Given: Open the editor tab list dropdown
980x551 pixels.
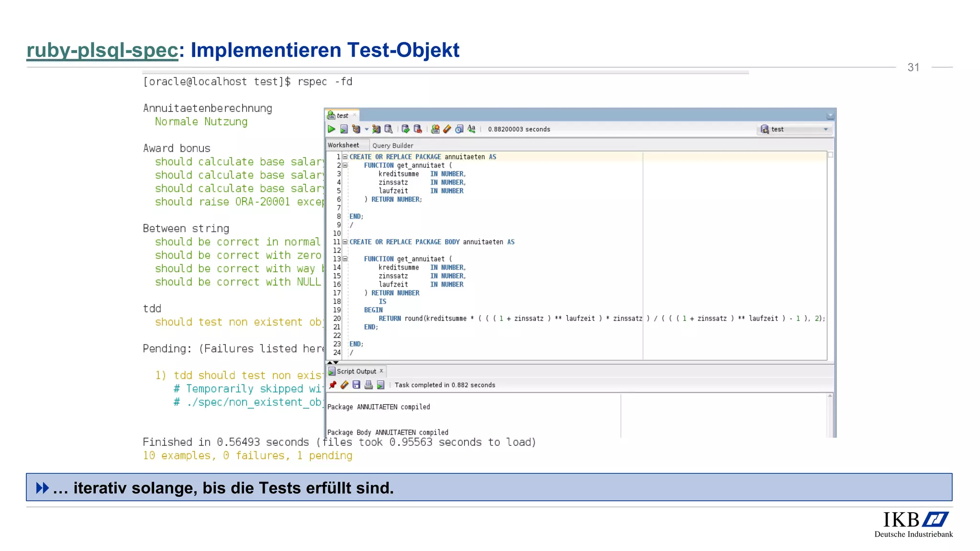Looking at the screenshot, I should pos(830,116).
